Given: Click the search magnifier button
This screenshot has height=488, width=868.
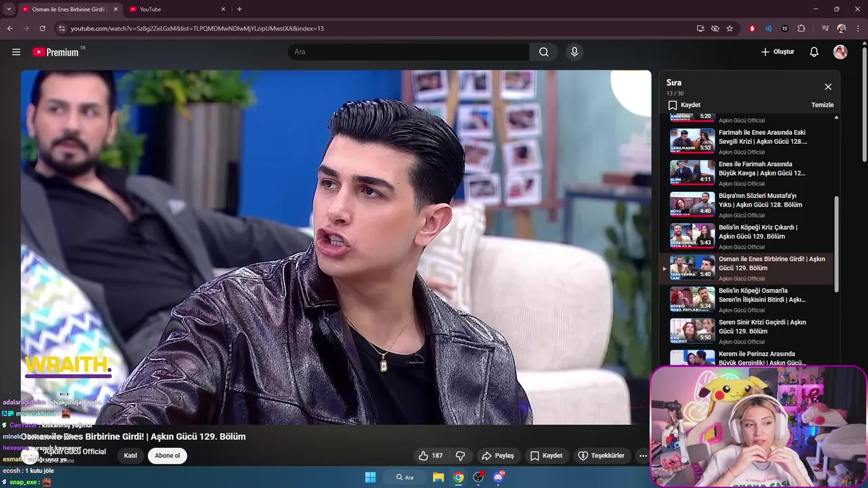Looking at the screenshot, I should (x=544, y=52).
